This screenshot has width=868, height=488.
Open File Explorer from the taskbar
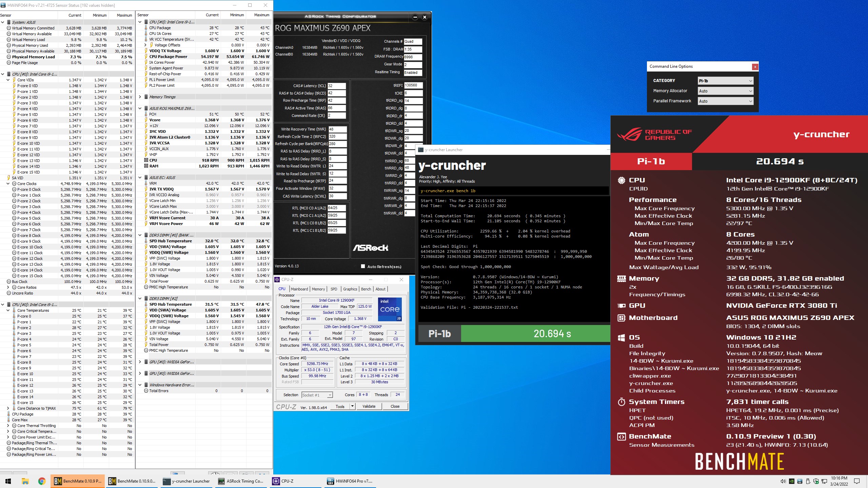click(25, 481)
